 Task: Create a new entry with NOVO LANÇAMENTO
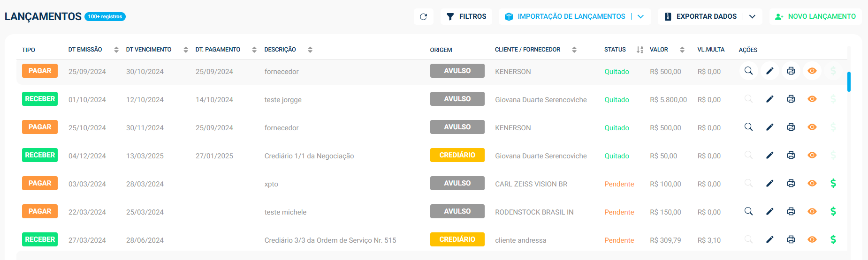pos(815,16)
